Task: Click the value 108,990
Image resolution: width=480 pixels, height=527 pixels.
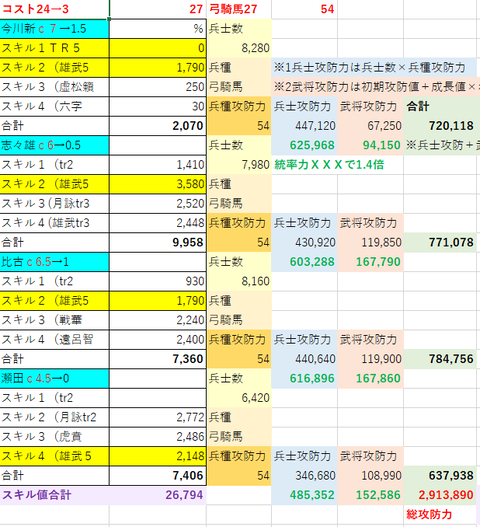Action: (370, 476)
